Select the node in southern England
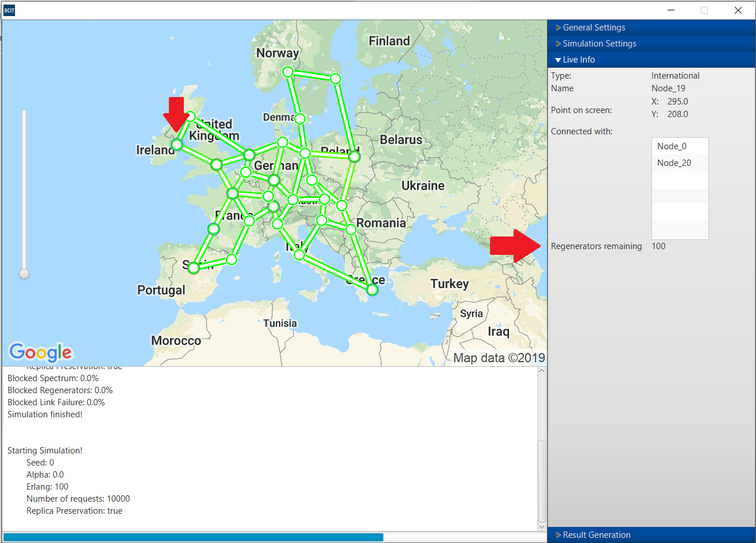The width and height of the screenshot is (756, 543). point(217,165)
